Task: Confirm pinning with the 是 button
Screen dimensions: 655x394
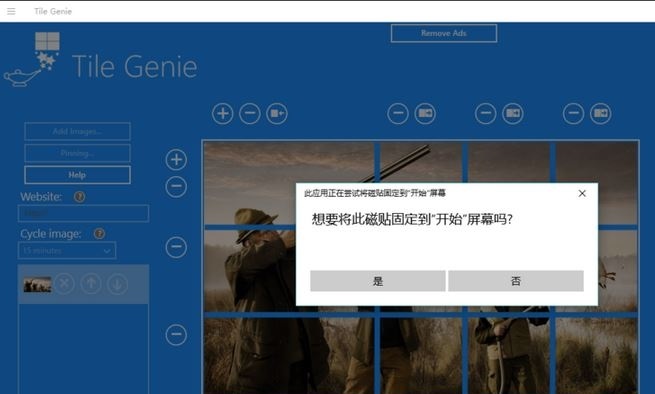Action: pyautogui.click(x=378, y=281)
